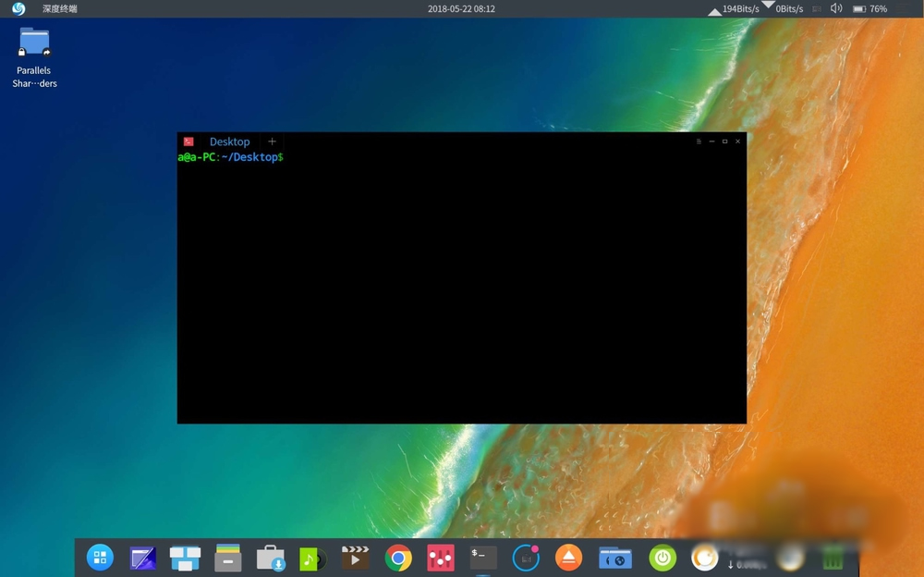The image size is (924, 577).
Task: Launch the file manager from dock
Action: click(x=228, y=558)
